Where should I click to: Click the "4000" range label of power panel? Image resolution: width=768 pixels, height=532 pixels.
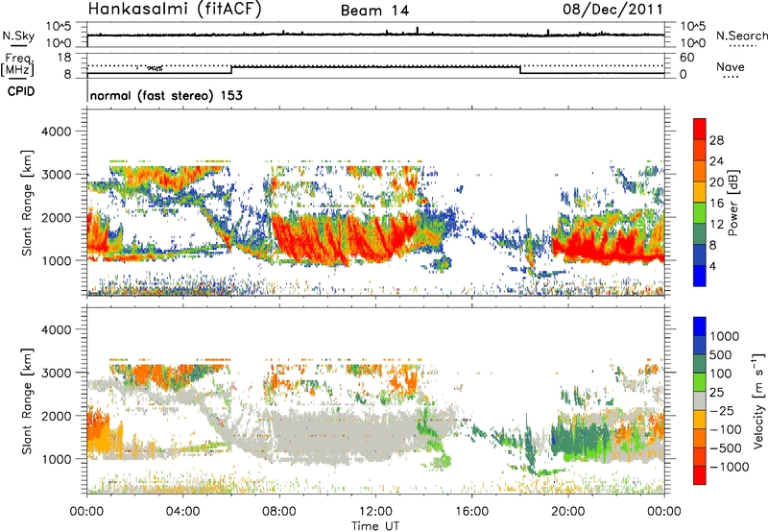pyautogui.click(x=56, y=132)
